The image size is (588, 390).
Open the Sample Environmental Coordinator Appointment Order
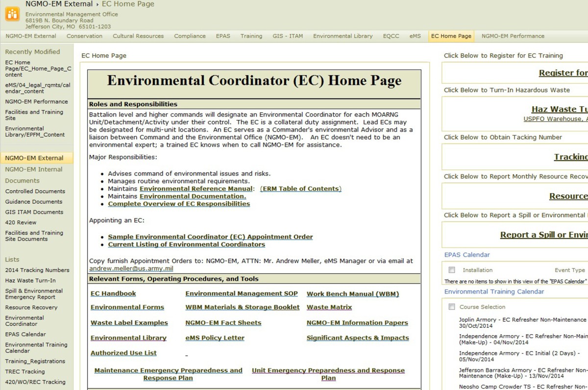pos(210,236)
